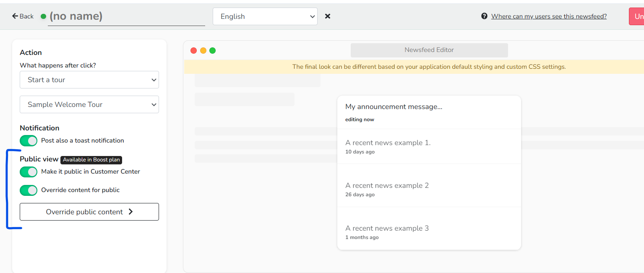Click the yellow circle in preview window
Screen dimensions: 644x273
tap(203, 51)
